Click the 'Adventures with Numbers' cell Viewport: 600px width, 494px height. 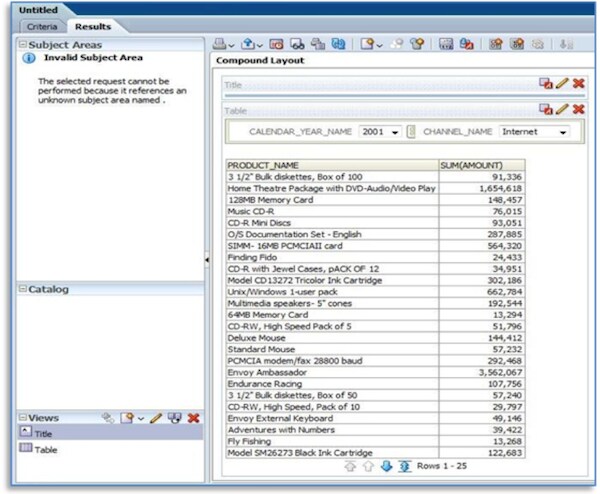point(332,430)
